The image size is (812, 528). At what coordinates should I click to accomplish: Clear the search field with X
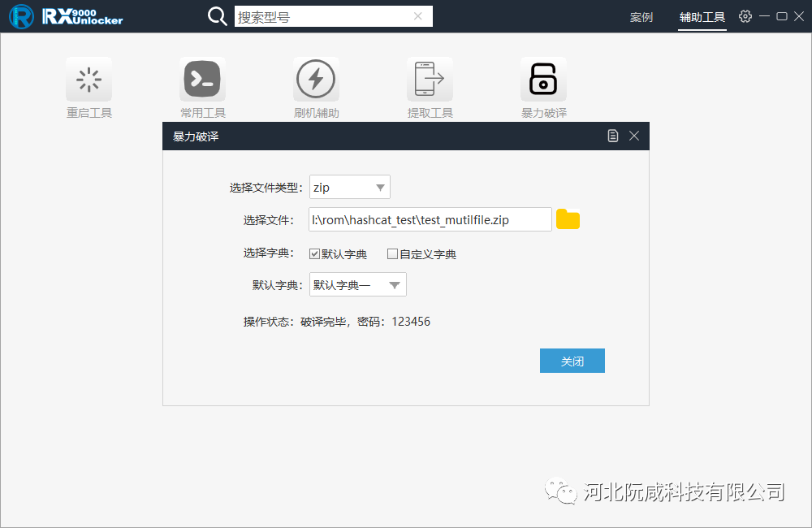[418, 16]
